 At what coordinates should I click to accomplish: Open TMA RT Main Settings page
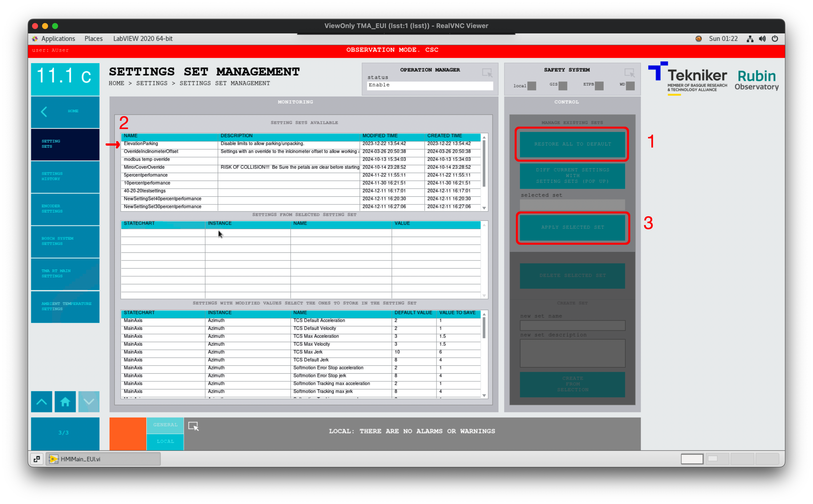(x=65, y=274)
